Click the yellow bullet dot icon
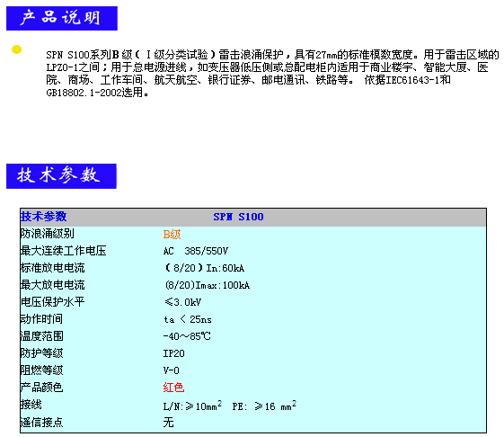 pos(17,49)
